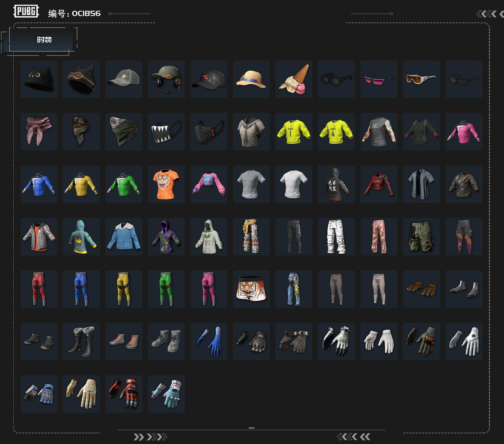The width and height of the screenshot is (504, 444).
Task: Choose the yellow Number 4 sweatshirt
Action: click(x=336, y=132)
